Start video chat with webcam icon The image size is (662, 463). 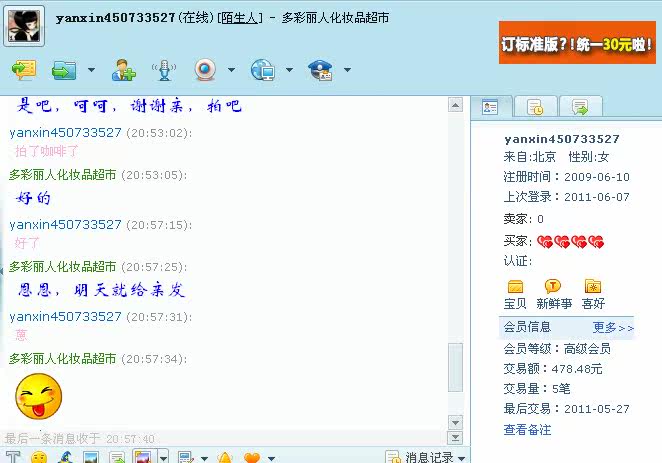click(x=205, y=70)
